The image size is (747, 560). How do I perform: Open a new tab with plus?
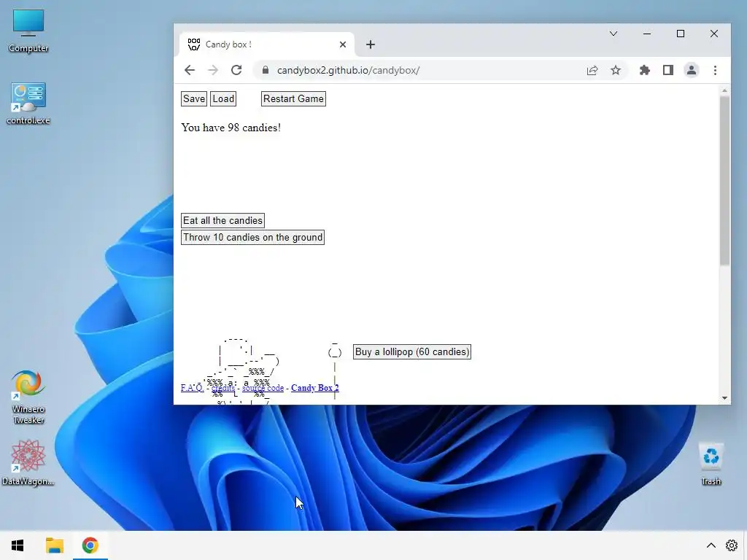click(370, 44)
